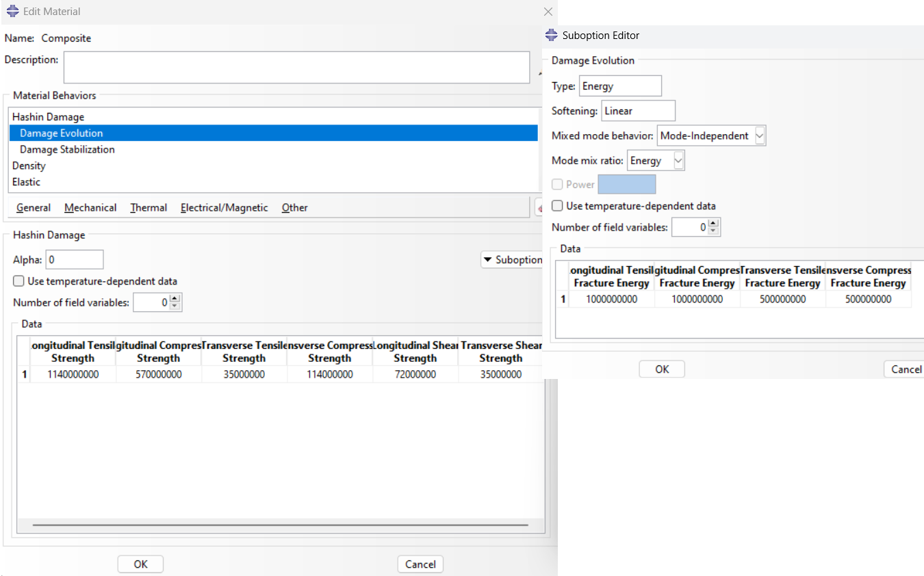Open the Suboptions dropdown button

513,260
